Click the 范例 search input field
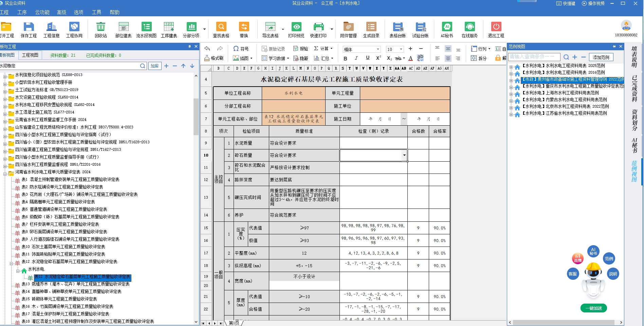The height and width of the screenshot is (326, 644). tap(534, 57)
